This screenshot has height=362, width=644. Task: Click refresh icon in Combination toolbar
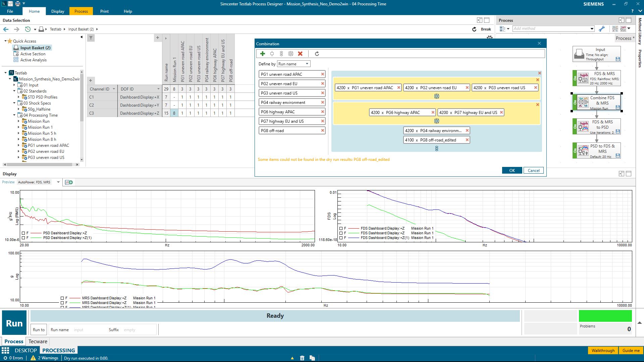[317, 54]
